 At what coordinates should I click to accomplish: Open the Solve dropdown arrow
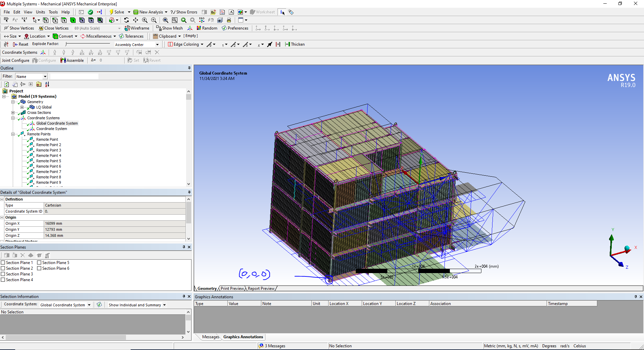[x=129, y=12]
